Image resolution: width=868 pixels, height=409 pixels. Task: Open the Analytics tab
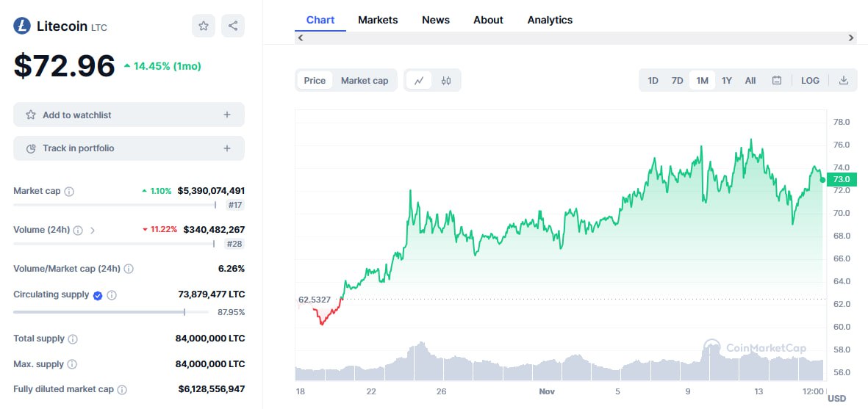pyautogui.click(x=550, y=20)
